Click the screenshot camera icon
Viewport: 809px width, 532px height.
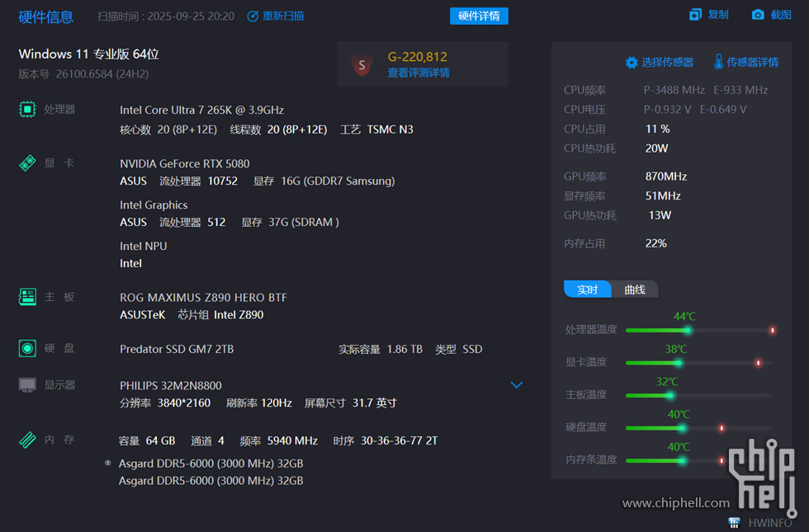coord(758,15)
